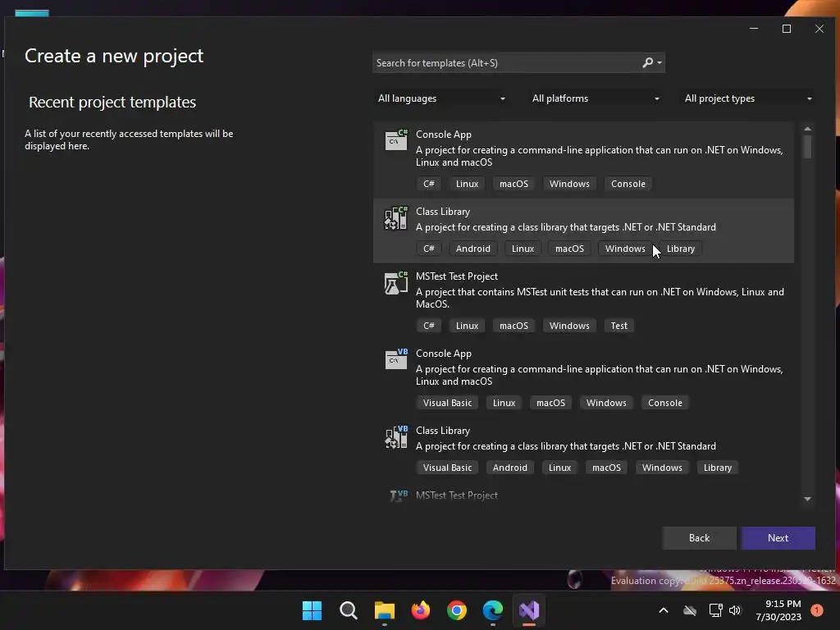Click the C# Console App template icon
Image resolution: width=840 pixels, height=630 pixels.
(x=396, y=140)
